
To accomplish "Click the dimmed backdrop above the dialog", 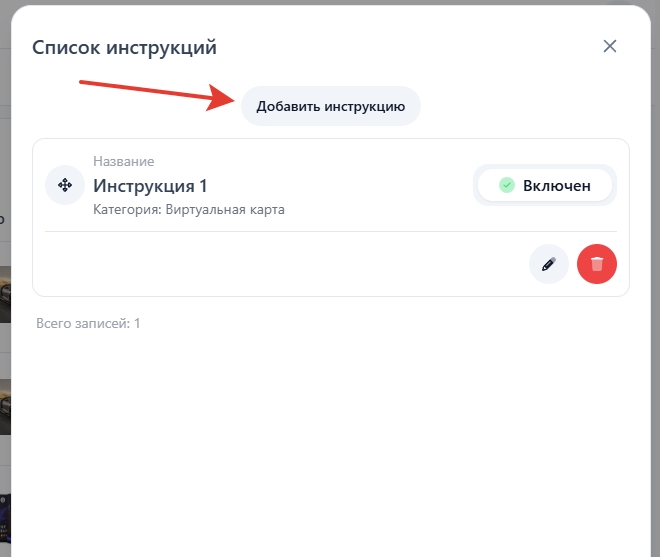I will [x=330, y=2].
